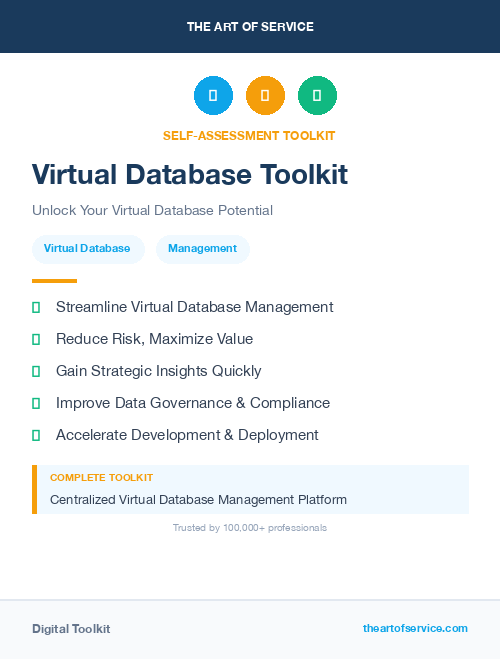Open theartofservice.com link in footer

tap(415, 628)
